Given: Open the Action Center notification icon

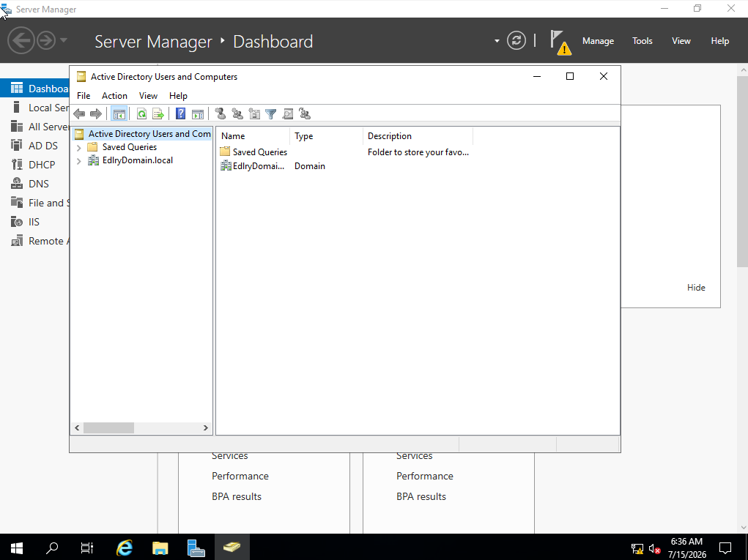Looking at the screenshot, I should click(725, 548).
